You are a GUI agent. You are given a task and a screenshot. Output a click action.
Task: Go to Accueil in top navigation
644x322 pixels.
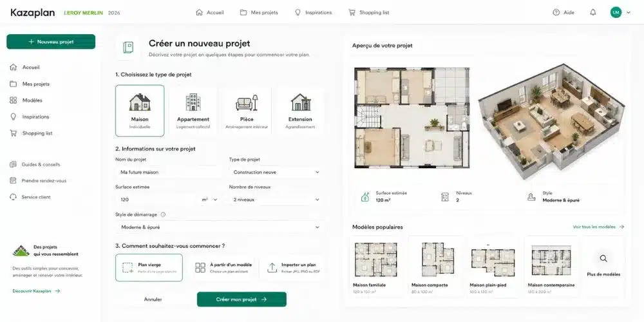tap(210, 13)
